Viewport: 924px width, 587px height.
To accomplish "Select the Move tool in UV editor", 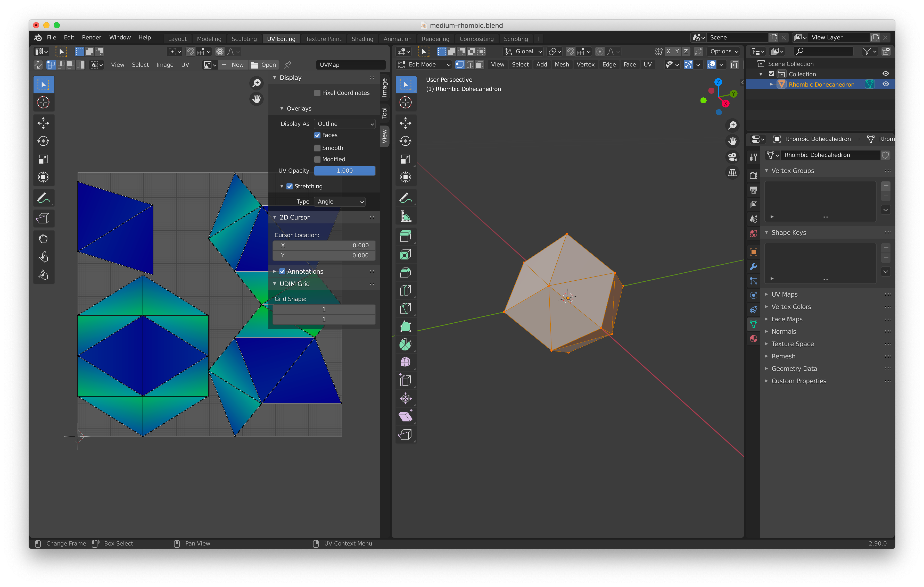I will click(x=43, y=123).
